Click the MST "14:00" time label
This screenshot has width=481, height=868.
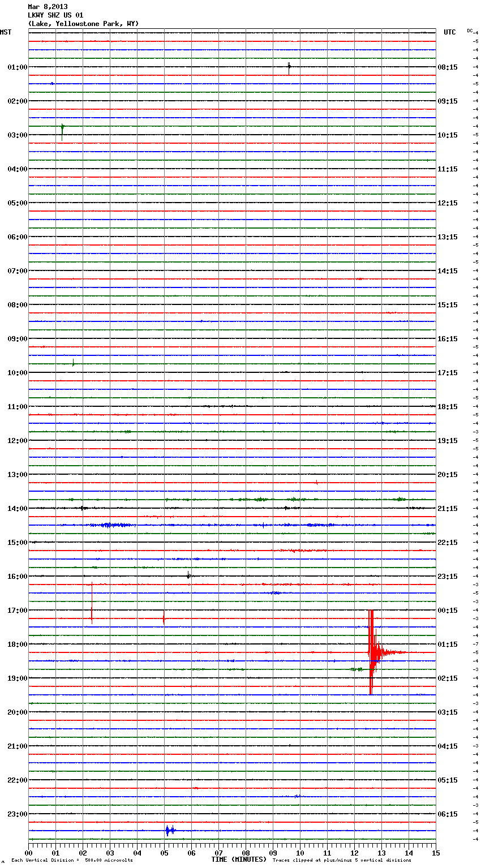[x=18, y=509]
